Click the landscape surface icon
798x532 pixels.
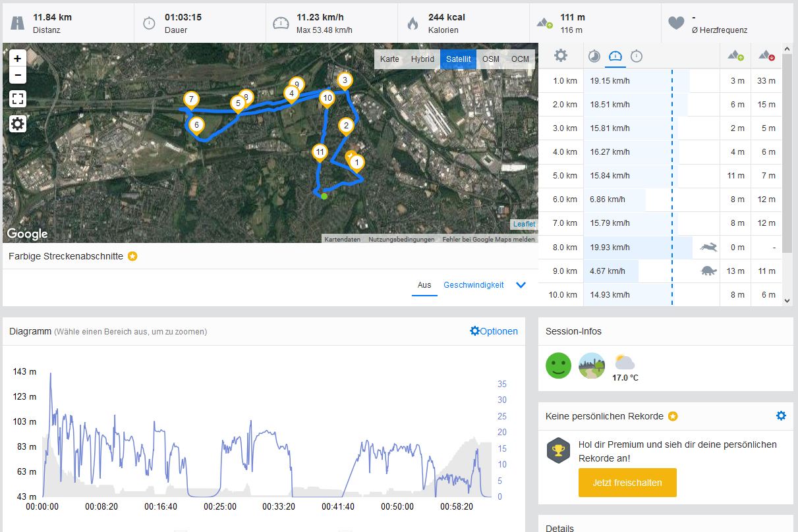click(592, 365)
